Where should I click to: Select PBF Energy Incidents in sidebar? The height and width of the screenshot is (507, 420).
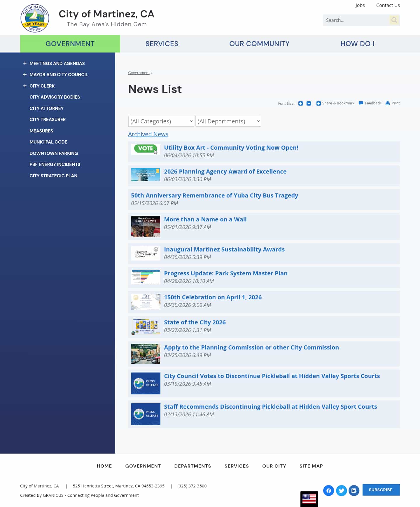click(55, 165)
